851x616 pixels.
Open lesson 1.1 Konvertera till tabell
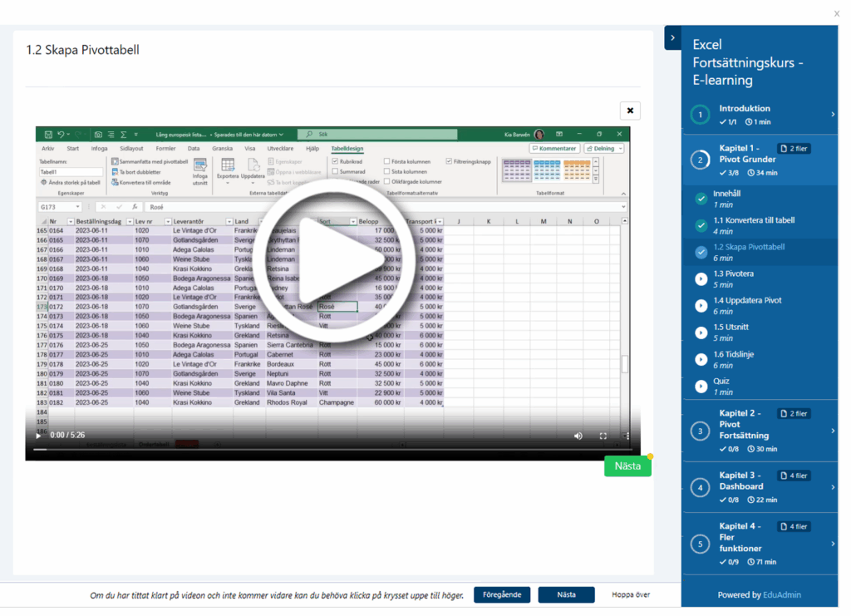click(760, 226)
